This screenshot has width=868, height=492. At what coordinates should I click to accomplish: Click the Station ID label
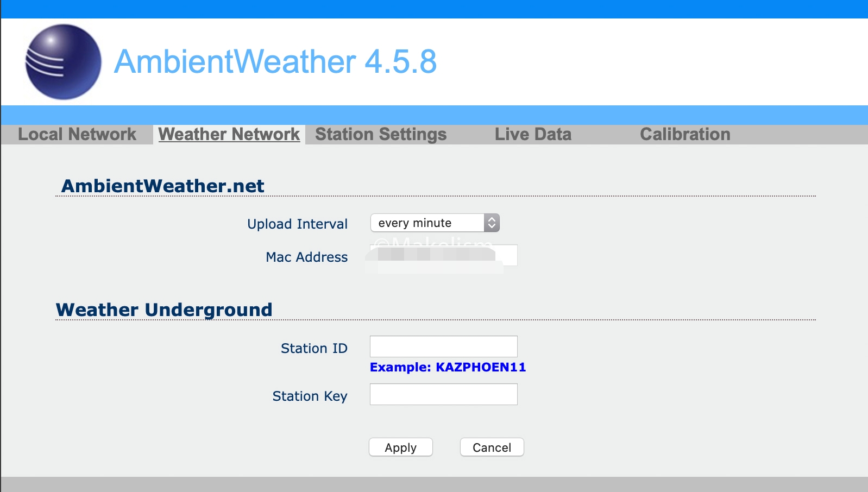[x=314, y=348]
